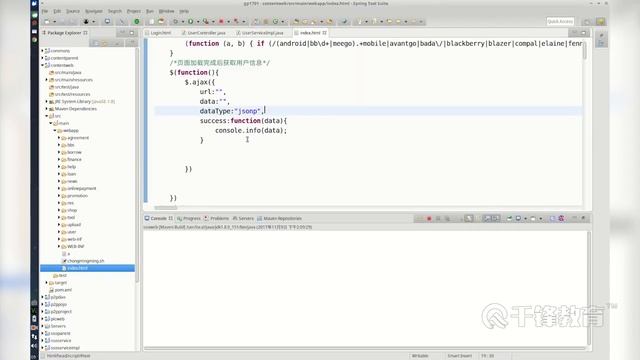The height and width of the screenshot is (360, 640).
Task: Click the green Run toolbar icon
Action: pos(190,22)
